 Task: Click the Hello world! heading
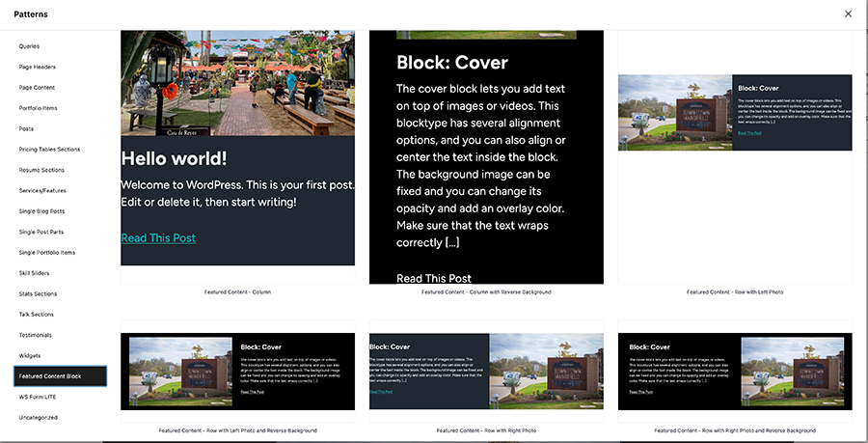pos(174,158)
